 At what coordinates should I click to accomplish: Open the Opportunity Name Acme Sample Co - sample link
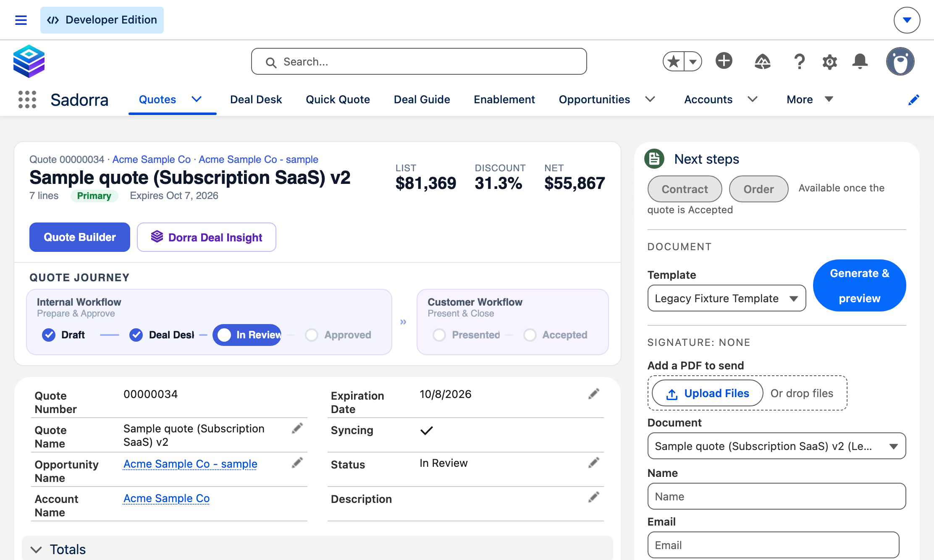(190, 463)
